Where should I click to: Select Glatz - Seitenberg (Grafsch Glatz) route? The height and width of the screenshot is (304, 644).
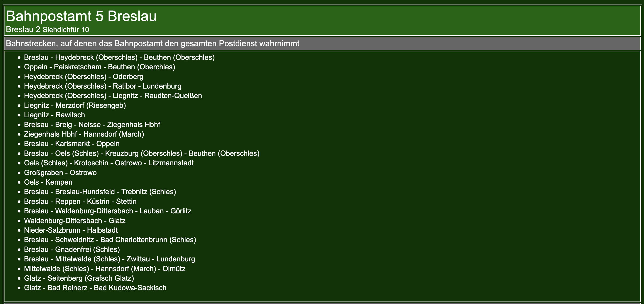[x=79, y=278]
